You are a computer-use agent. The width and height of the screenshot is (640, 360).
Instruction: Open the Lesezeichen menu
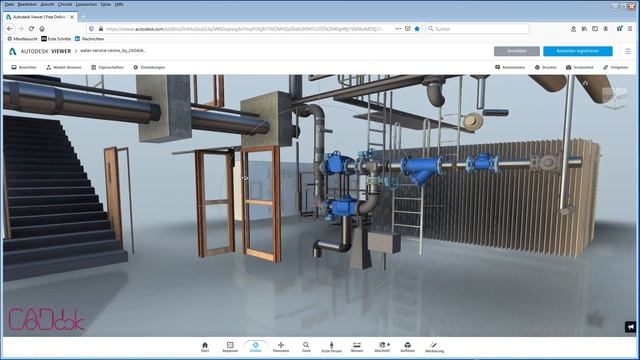(87, 4)
